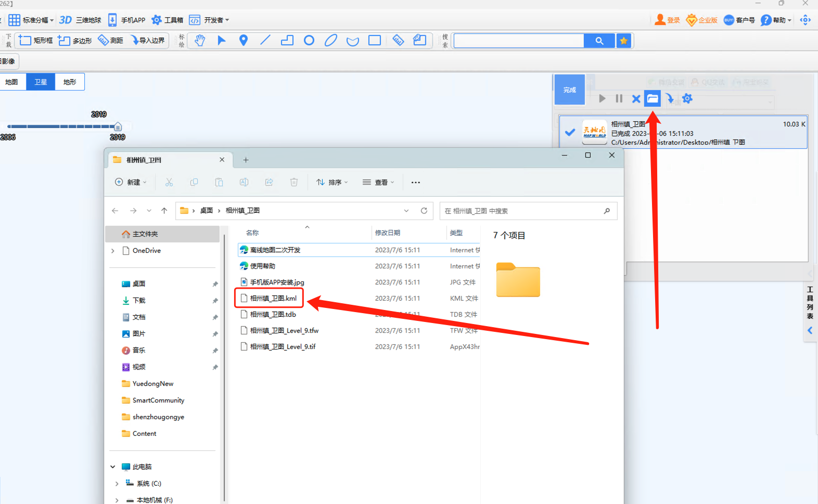Click the year timeline slider handle at 2019
This screenshot has width=818, height=504.
pyautogui.click(x=118, y=126)
